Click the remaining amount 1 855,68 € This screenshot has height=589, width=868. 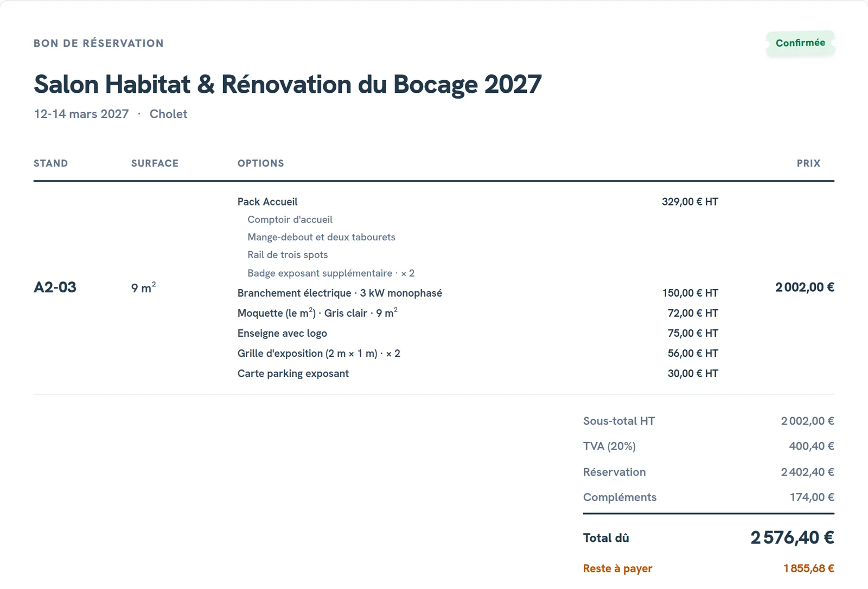(808, 568)
